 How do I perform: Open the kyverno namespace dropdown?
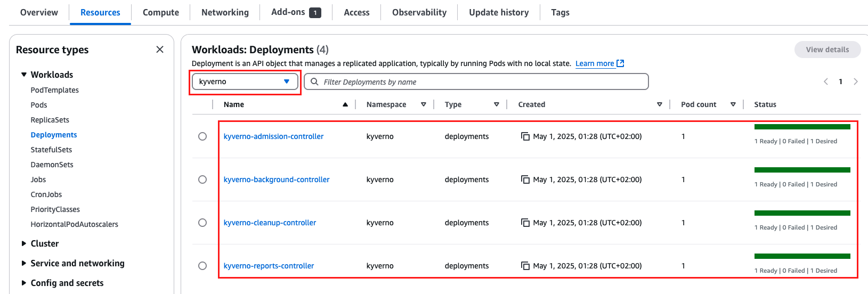click(245, 81)
